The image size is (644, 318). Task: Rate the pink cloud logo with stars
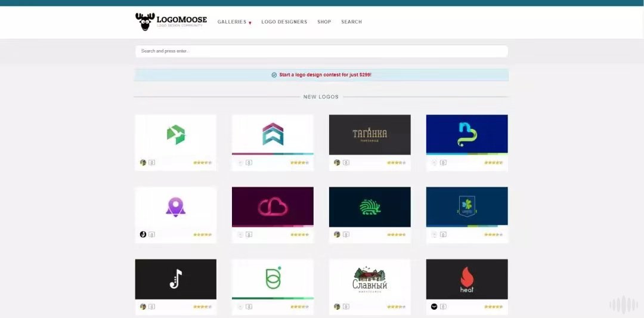(299, 234)
